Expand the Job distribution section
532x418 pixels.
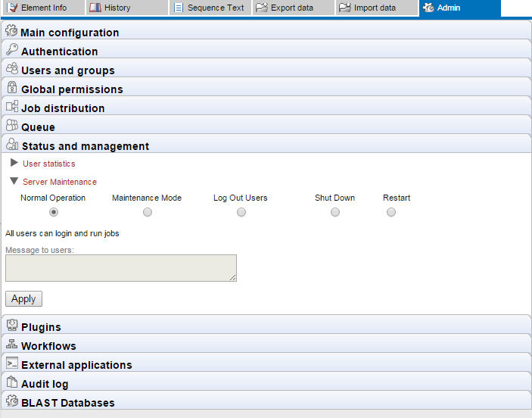tap(266, 107)
